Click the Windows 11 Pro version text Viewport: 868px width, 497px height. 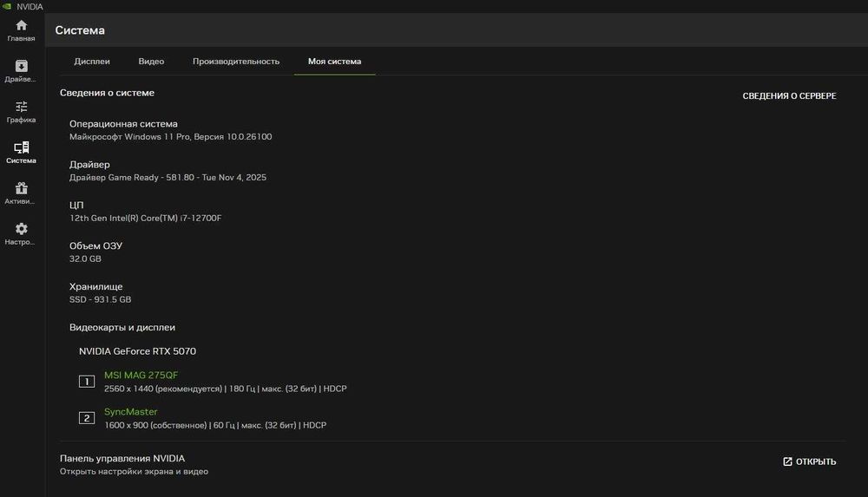click(170, 137)
